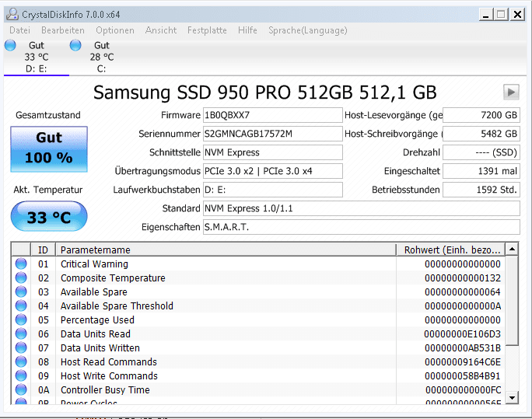Select the D: E: drive status icon
Screen dimensions: 532x419
[x=10, y=45]
